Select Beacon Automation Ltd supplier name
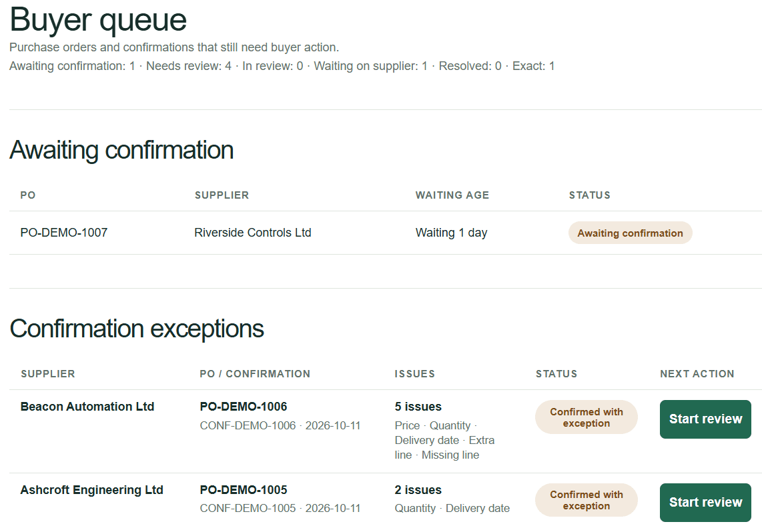The height and width of the screenshot is (532, 762). click(87, 406)
